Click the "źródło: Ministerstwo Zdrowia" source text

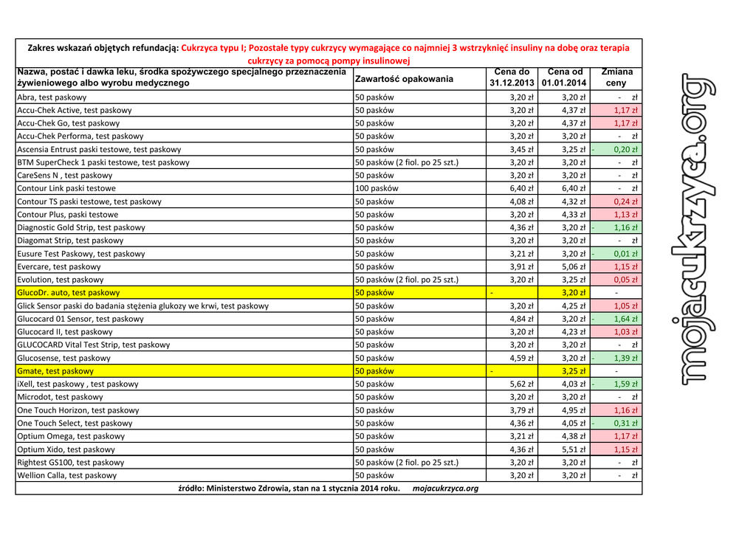tap(289, 489)
